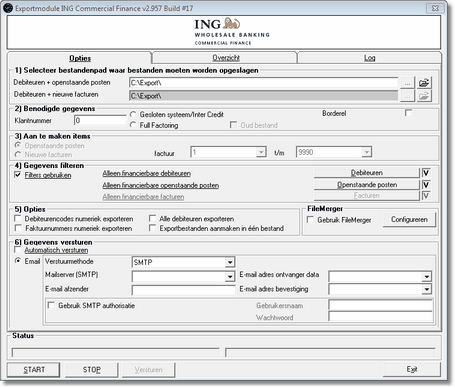The height and width of the screenshot is (388, 455).
Task: Toggle the V box next to Facturen
Action: point(426,196)
